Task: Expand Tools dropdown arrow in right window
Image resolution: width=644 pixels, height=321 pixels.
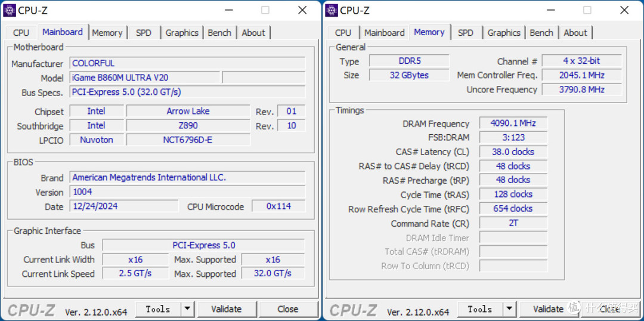Action: tap(509, 308)
